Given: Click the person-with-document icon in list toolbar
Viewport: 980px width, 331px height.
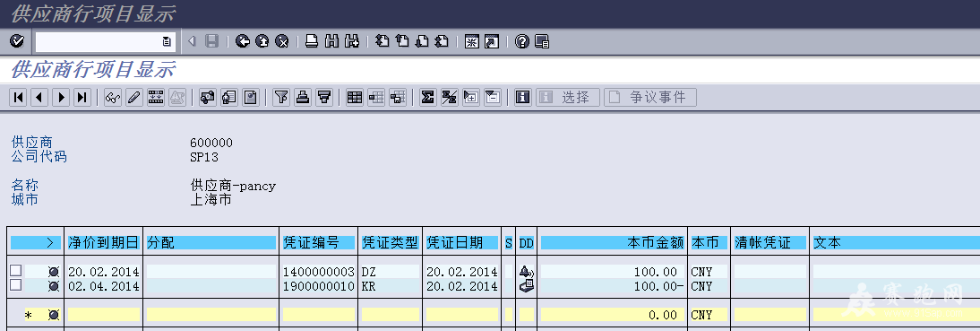Looking at the screenshot, I should coord(228,97).
